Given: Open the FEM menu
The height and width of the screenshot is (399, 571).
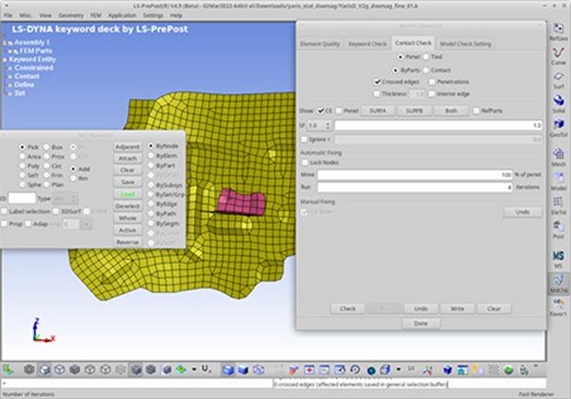Looking at the screenshot, I should point(95,15).
